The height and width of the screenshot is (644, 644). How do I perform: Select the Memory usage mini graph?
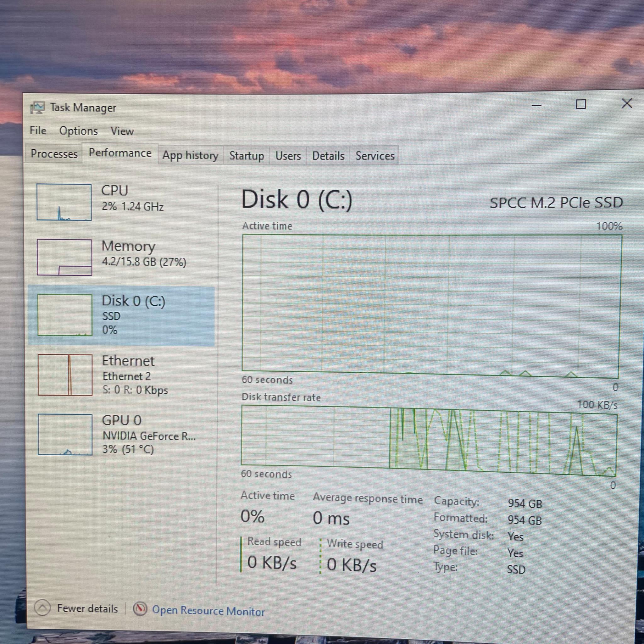tap(65, 257)
